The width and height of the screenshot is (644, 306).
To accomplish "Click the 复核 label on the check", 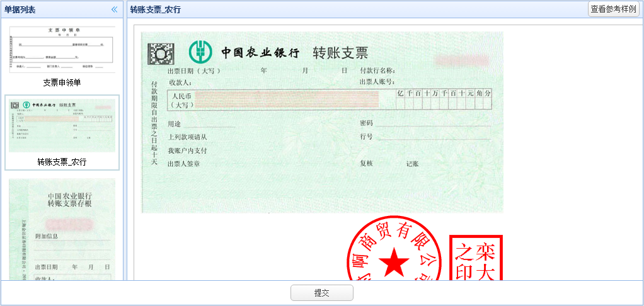I will (366, 163).
